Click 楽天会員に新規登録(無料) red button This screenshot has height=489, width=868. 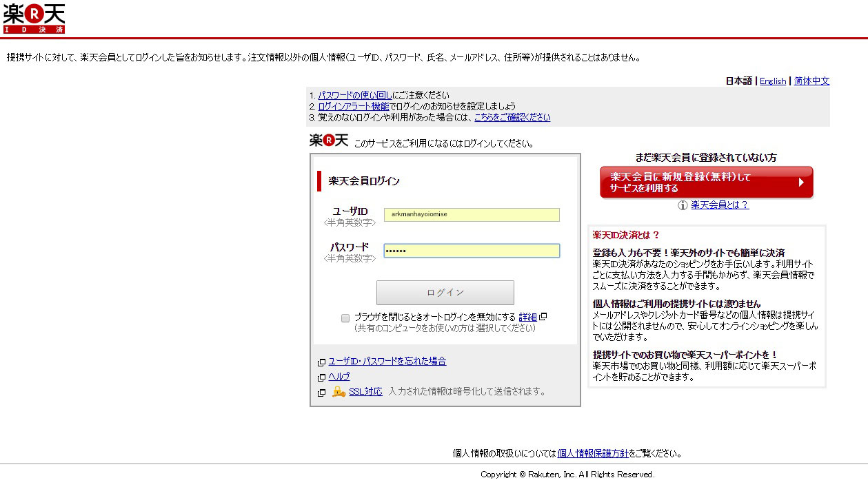pyautogui.click(x=707, y=183)
